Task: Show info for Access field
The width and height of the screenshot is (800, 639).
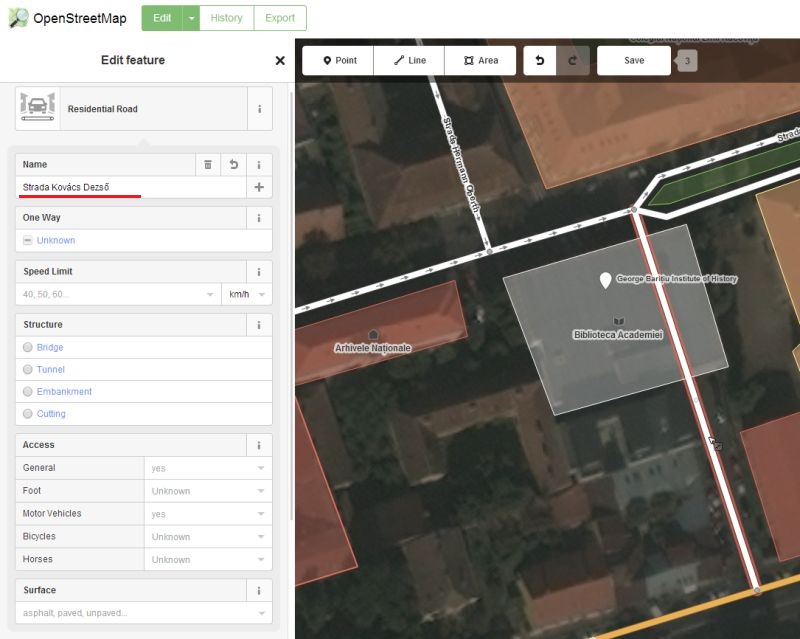Action: [259, 445]
